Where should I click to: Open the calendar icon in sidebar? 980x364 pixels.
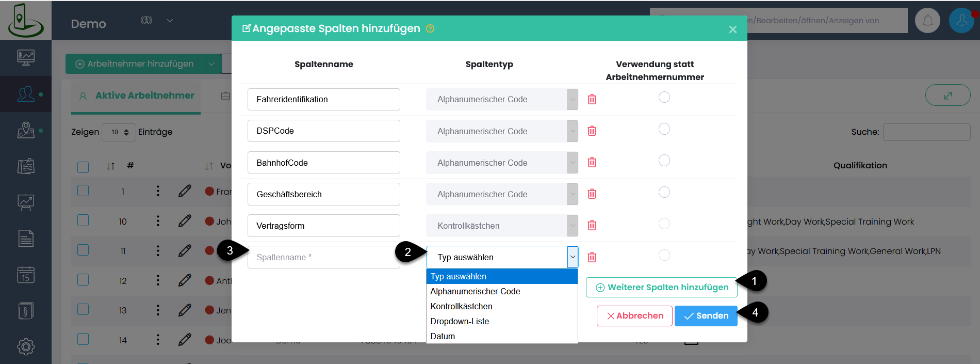pos(26,275)
